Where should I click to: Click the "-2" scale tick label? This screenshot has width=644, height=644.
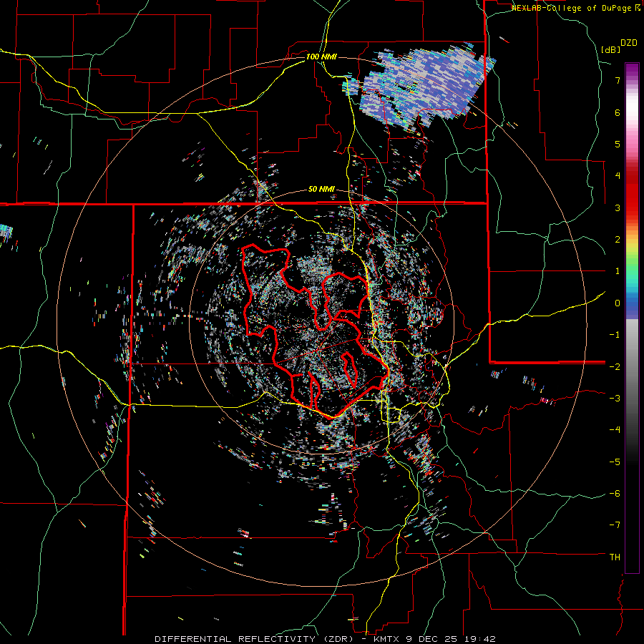pos(615,366)
